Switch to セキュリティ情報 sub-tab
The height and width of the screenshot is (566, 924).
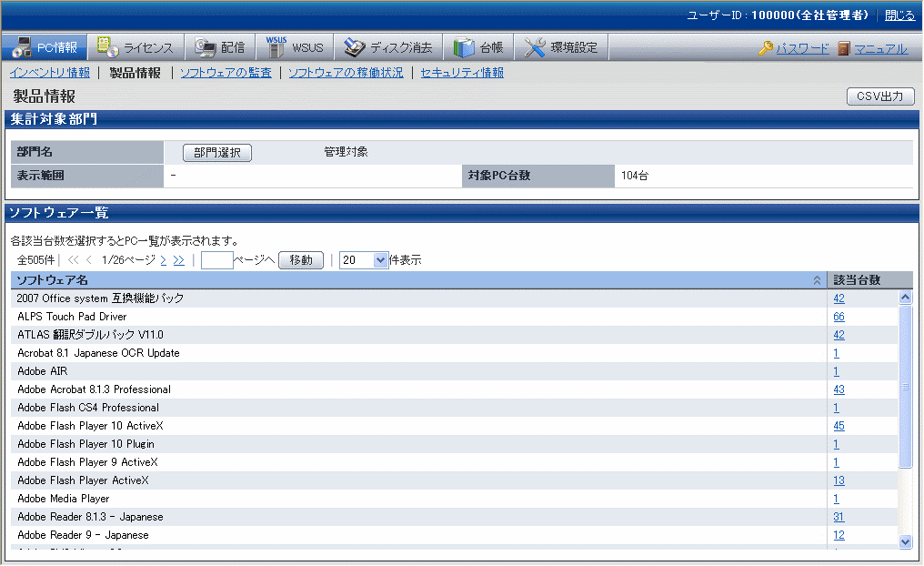point(462,73)
